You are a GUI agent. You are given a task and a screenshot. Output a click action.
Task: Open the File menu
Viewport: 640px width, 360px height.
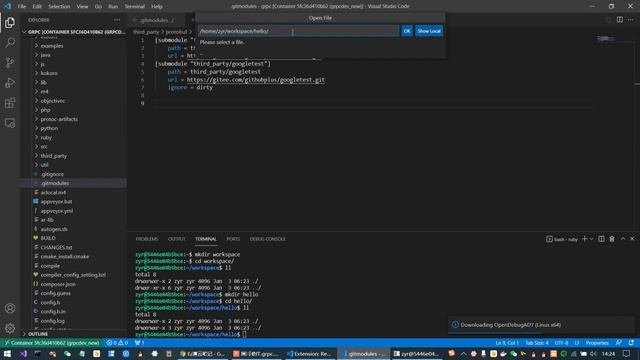pos(22,6)
